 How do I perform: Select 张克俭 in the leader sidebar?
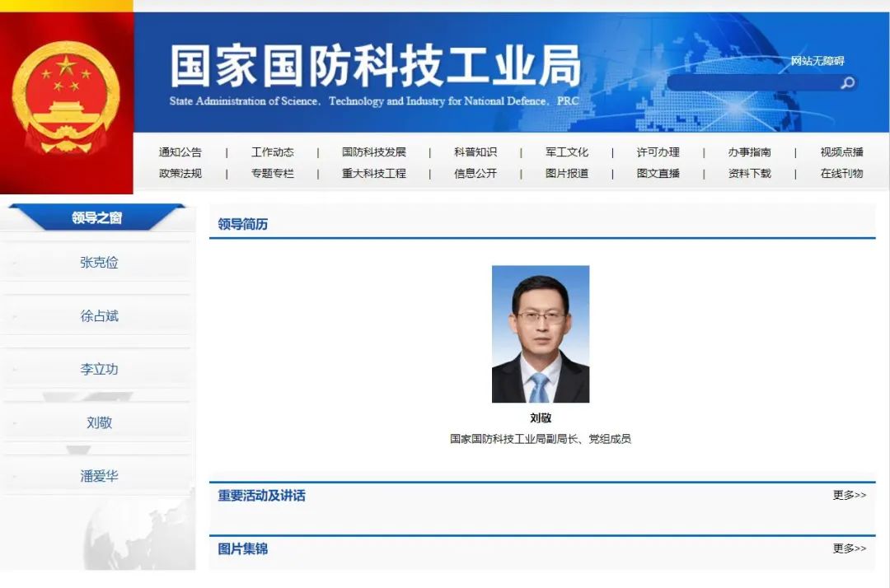(98, 262)
